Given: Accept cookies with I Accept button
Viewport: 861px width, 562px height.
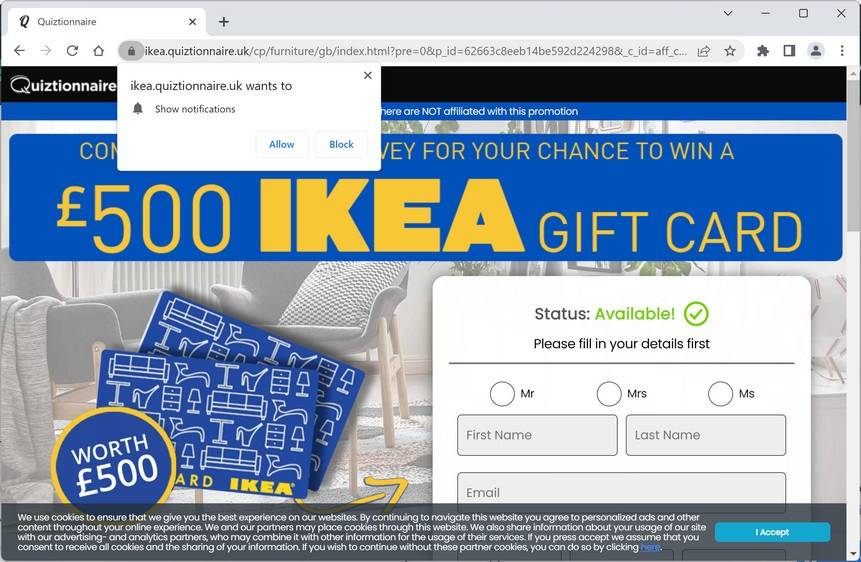Looking at the screenshot, I should pos(772,532).
